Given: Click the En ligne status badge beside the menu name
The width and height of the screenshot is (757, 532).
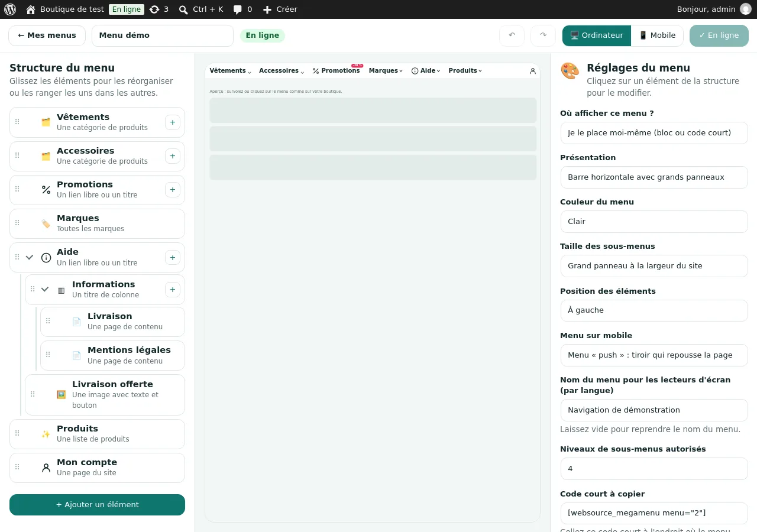Looking at the screenshot, I should 263,35.
